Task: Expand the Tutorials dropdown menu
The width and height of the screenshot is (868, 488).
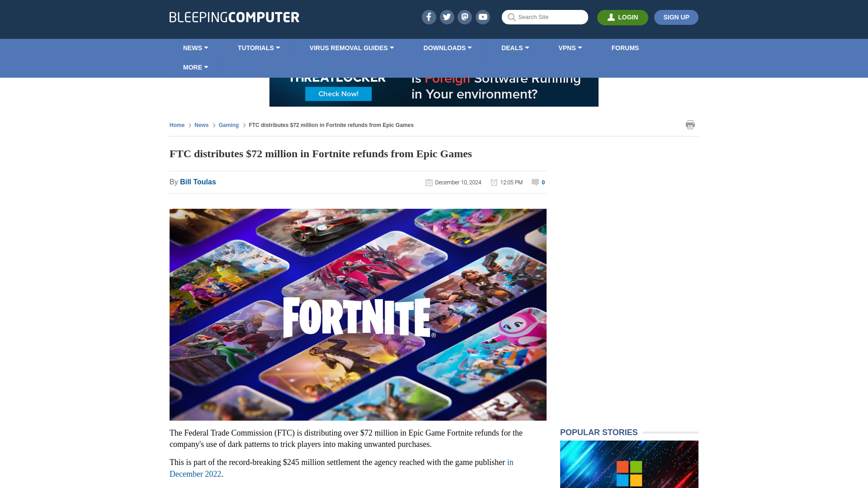Action: [259, 48]
